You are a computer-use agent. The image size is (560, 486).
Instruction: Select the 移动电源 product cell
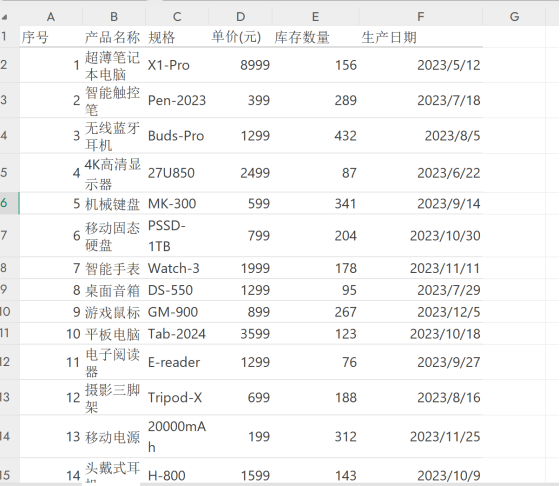[x=114, y=436]
